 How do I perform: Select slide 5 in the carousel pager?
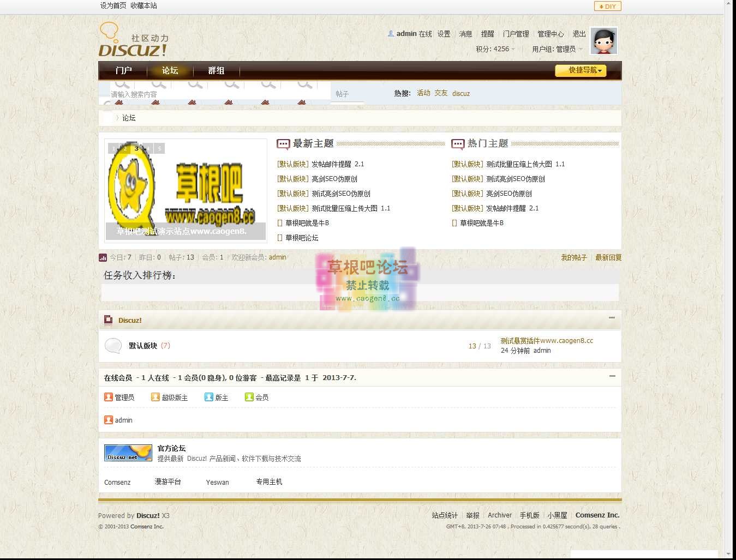pos(159,148)
